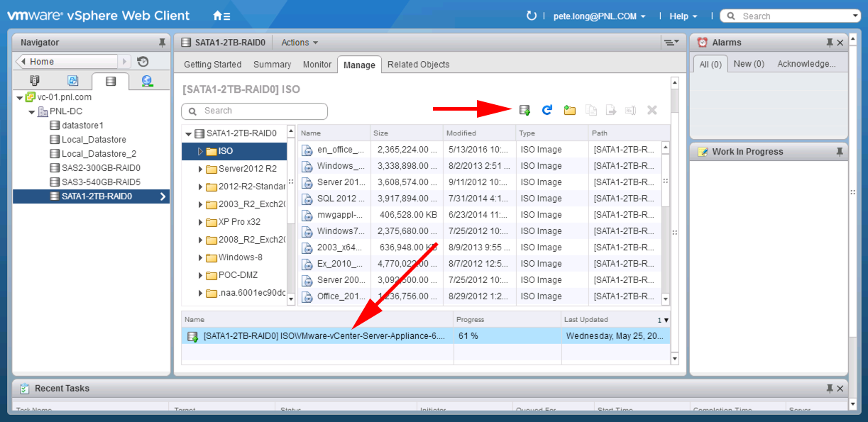Click the Upload file to datastore icon
This screenshot has height=422, width=868.
click(524, 110)
